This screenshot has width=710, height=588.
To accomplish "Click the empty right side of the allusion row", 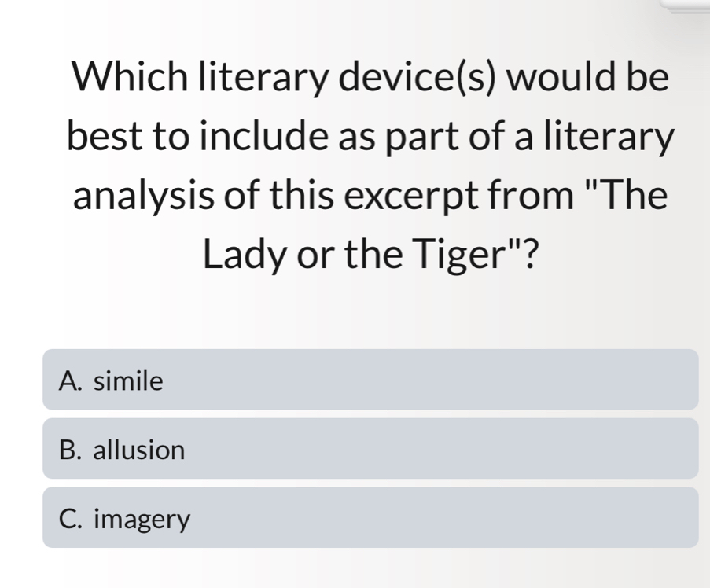I will 550,449.
